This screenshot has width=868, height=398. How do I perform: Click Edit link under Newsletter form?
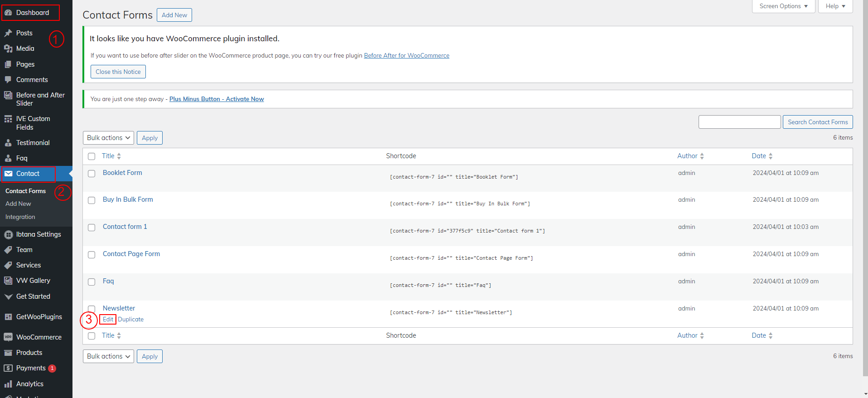pyautogui.click(x=108, y=320)
